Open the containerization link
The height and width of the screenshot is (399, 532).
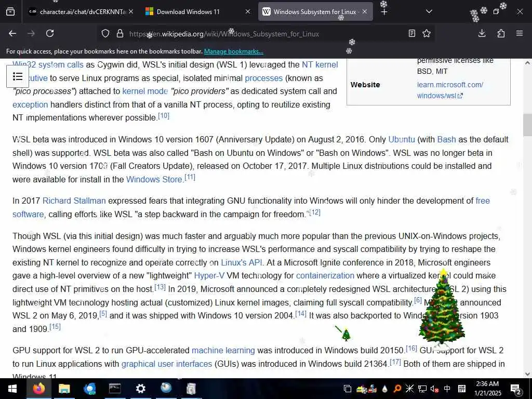(325, 276)
